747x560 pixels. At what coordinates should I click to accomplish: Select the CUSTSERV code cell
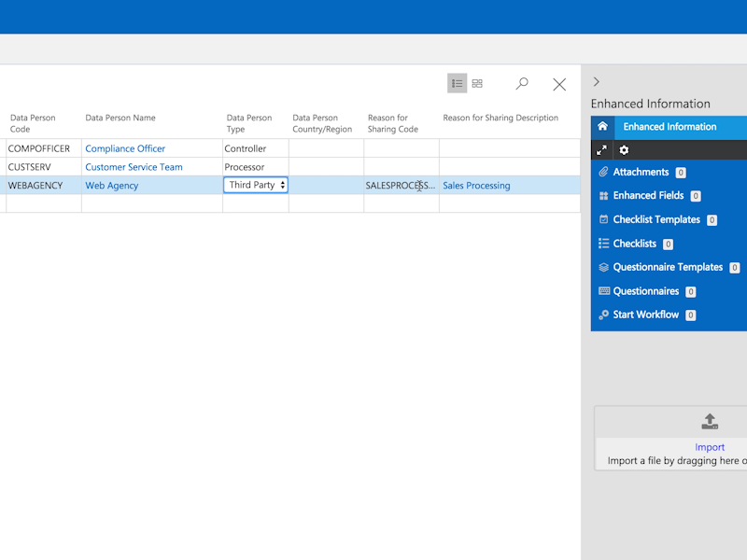44,167
